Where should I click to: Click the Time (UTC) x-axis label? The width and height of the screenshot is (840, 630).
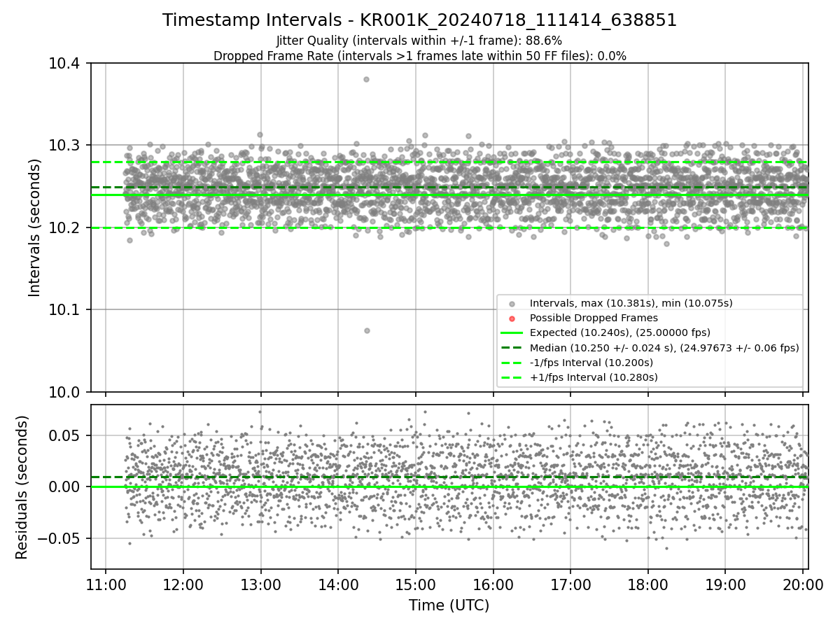point(449,605)
